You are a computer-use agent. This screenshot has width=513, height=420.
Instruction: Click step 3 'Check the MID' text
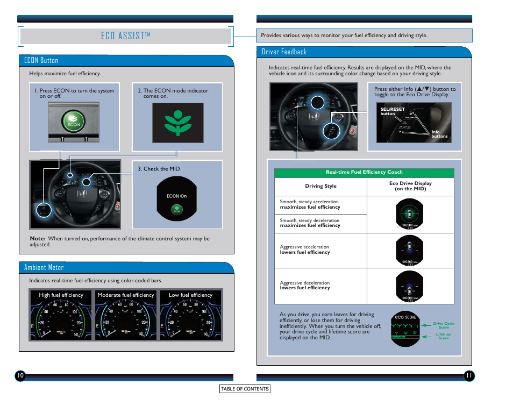point(159,169)
